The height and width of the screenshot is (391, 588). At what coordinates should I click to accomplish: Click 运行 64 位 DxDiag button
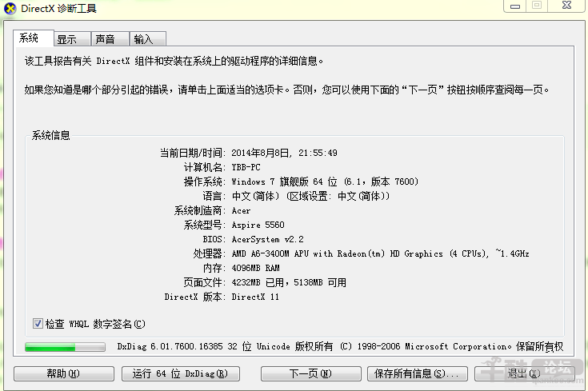[180, 373]
